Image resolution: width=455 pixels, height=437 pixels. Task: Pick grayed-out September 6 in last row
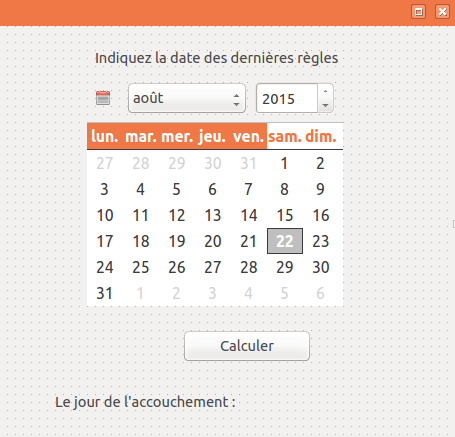pyautogui.click(x=321, y=293)
